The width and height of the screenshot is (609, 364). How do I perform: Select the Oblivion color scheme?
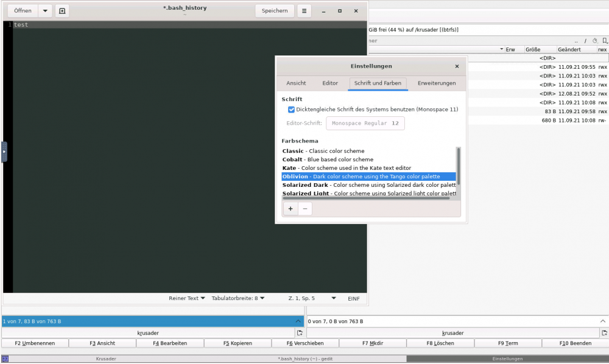[x=368, y=177]
